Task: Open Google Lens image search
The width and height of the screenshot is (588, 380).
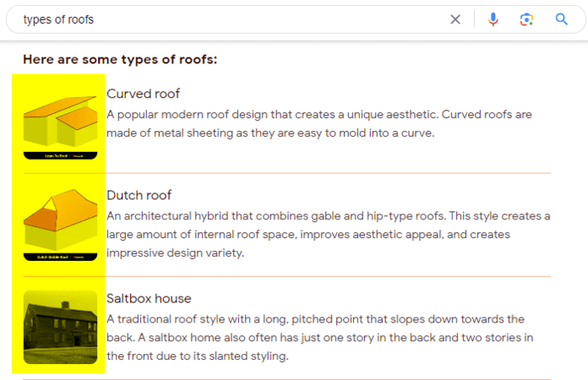Action: pos(526,19)
